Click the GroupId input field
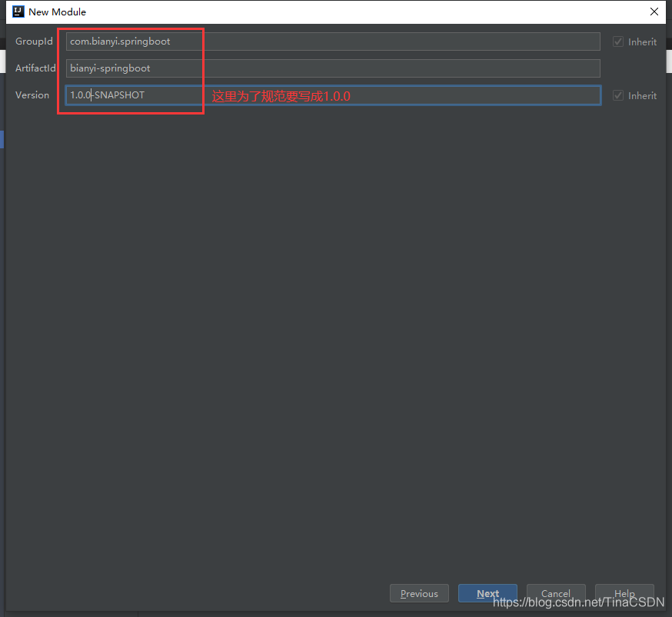This screenshot has width=672, height=617. 333,41
